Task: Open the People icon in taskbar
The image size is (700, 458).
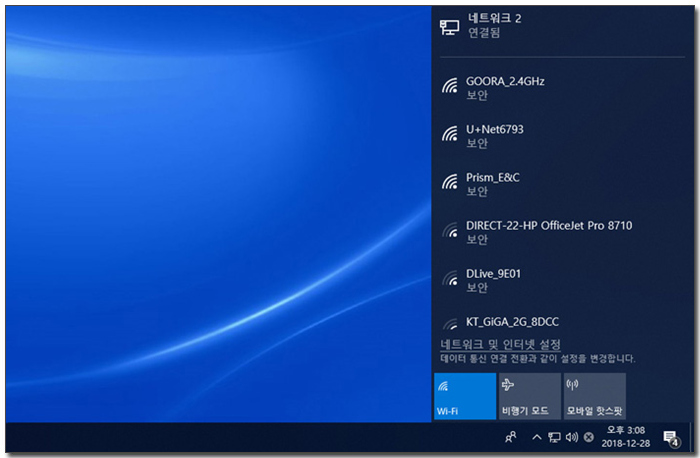Action: coord(511,437)
